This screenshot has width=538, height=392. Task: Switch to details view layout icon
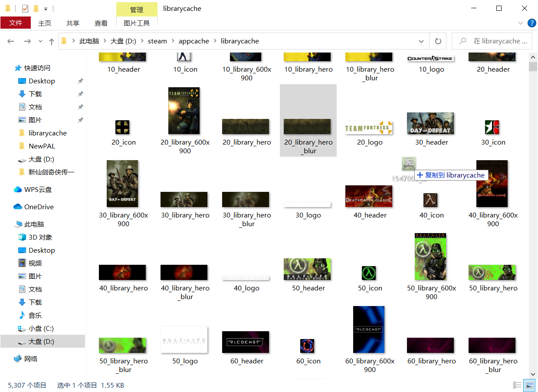[517, 385]
